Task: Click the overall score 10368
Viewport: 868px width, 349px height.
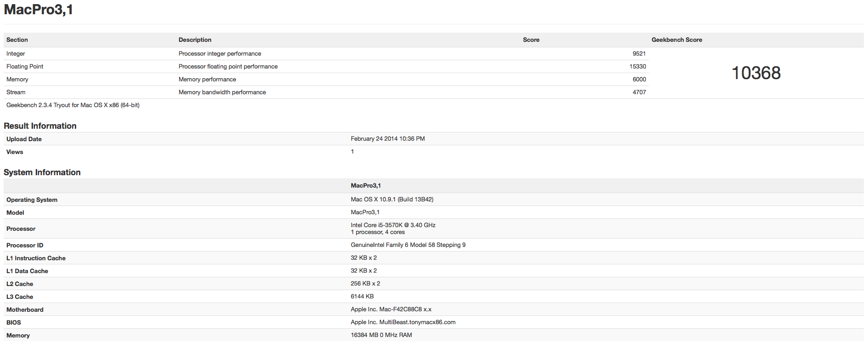Action: point(756,73)
